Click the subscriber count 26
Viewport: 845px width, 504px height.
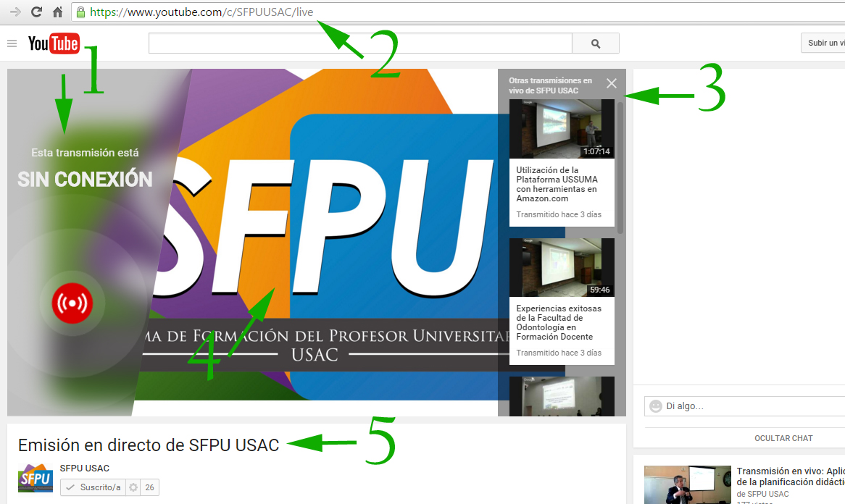coord(150,487)
